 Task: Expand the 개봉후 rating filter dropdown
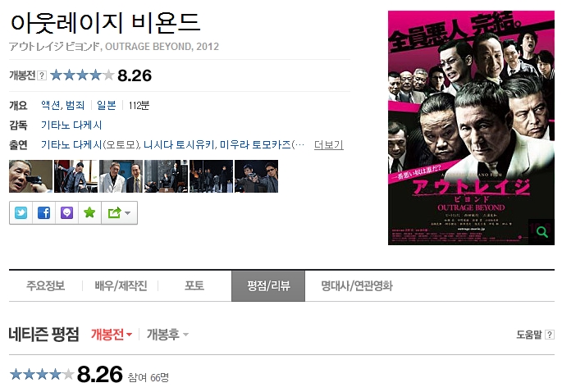(167, 335)
